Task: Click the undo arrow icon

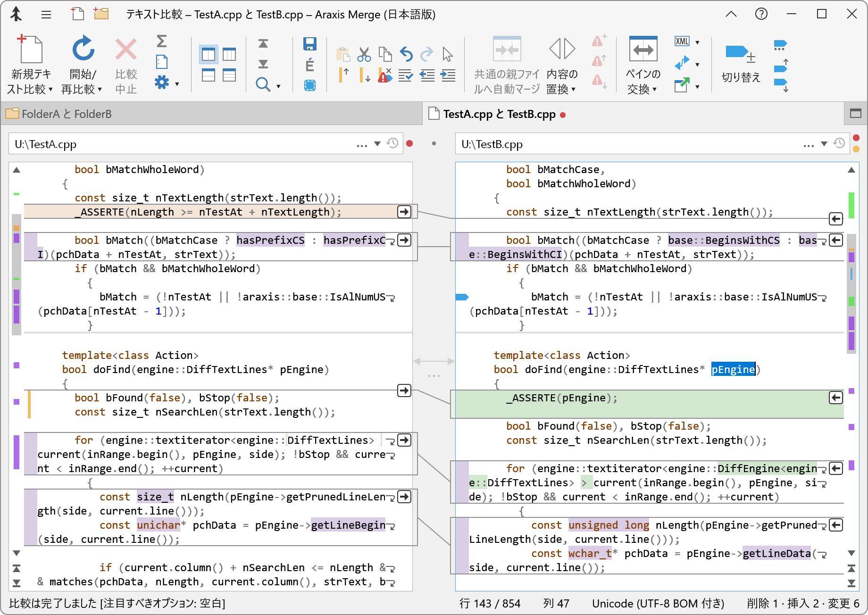Action: [x=406, y=54]
